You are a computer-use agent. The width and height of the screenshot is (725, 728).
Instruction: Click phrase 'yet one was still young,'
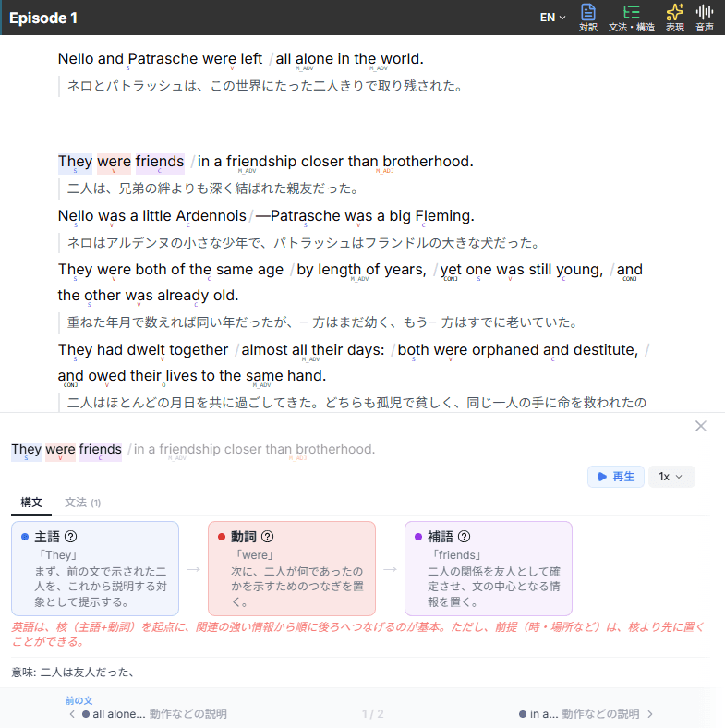pyautogui.click(x=521, y=270)
